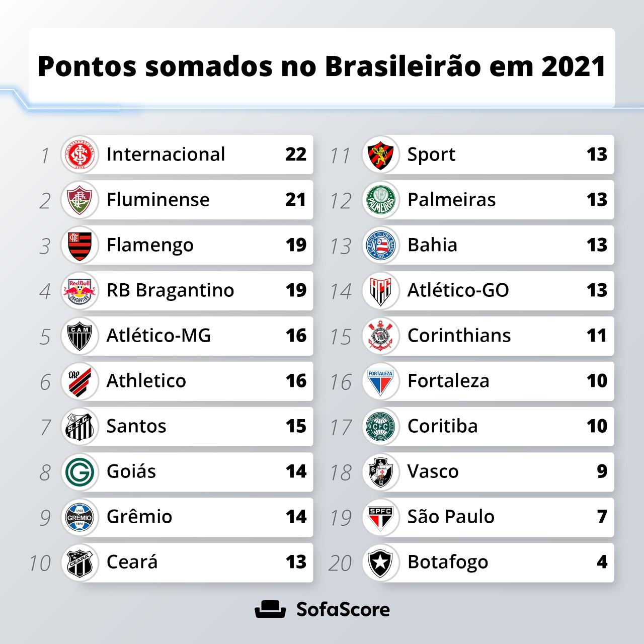The height and width of the screenshot is (644, 644).
Task: Select the São Paulo SPFC badge
Action: [x=380, y=517]
